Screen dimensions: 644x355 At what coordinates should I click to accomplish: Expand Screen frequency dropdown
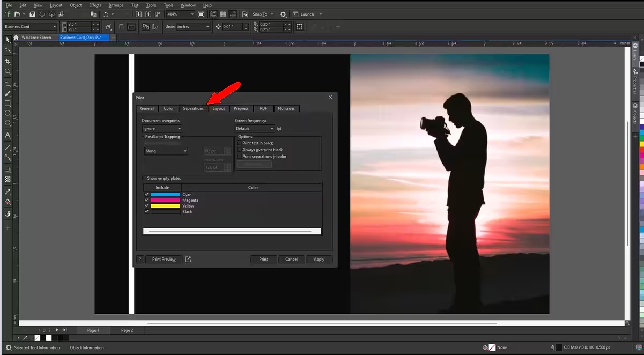tap(255, 129)
